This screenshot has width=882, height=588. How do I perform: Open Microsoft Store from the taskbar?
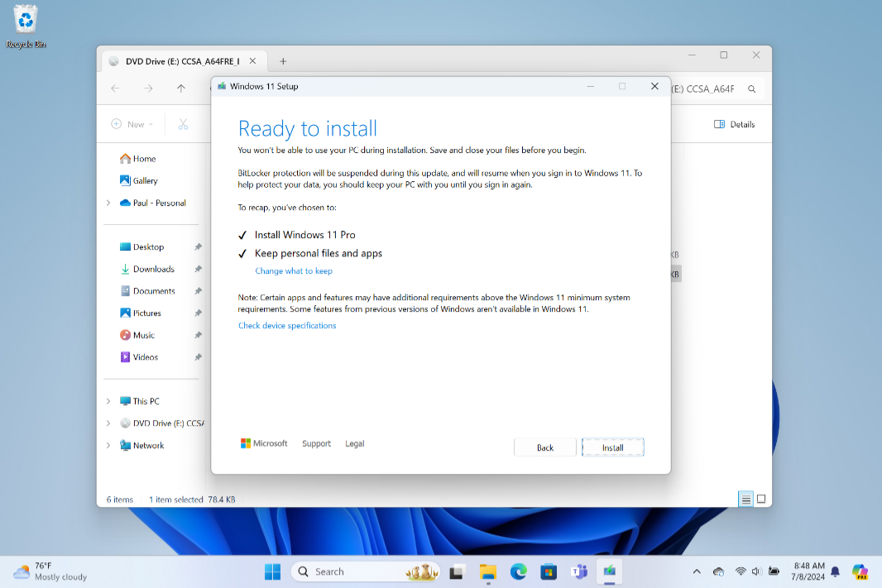coord(548,571)
